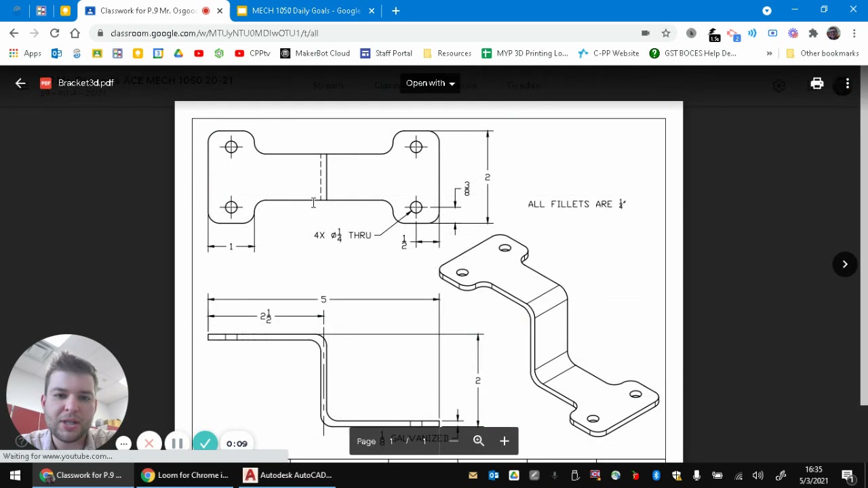Open Loom more options ellipsis
The image size is (868, 488).
123,443
